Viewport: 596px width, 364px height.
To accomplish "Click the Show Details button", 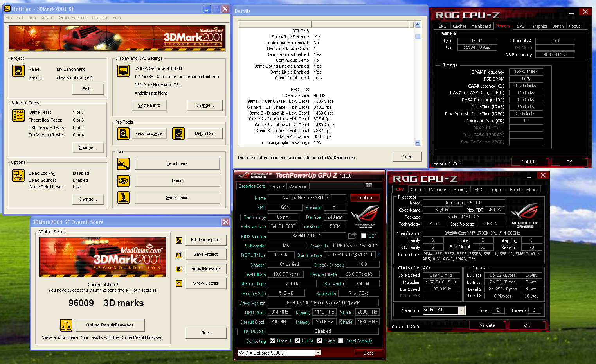I will tap(205, 283).
